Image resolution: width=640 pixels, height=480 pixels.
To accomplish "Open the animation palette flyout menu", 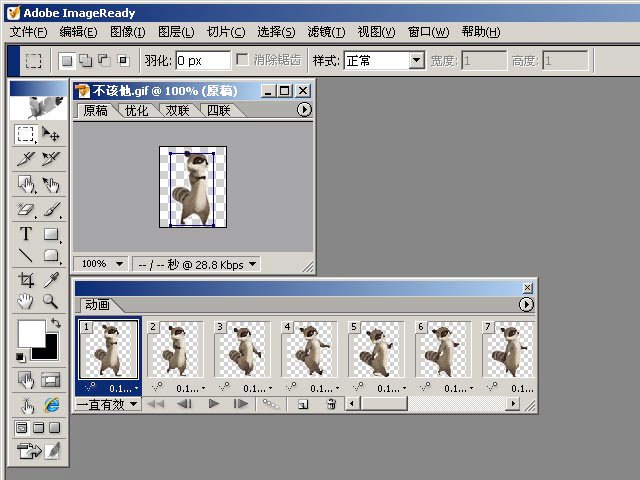I will 526,304.
